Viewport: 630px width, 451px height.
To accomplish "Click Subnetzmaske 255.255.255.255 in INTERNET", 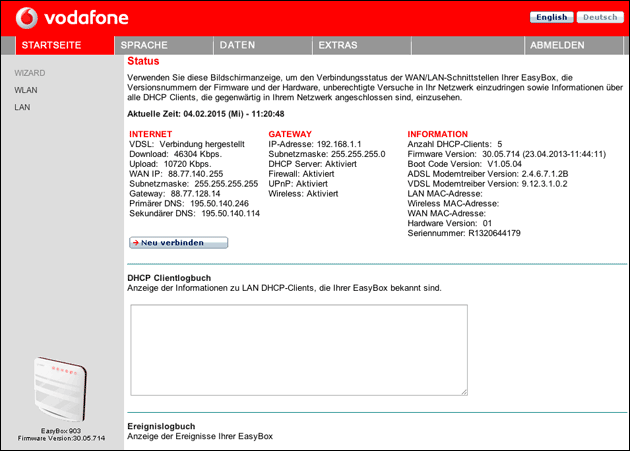I will pyautogui.click(x=193, y=184).
